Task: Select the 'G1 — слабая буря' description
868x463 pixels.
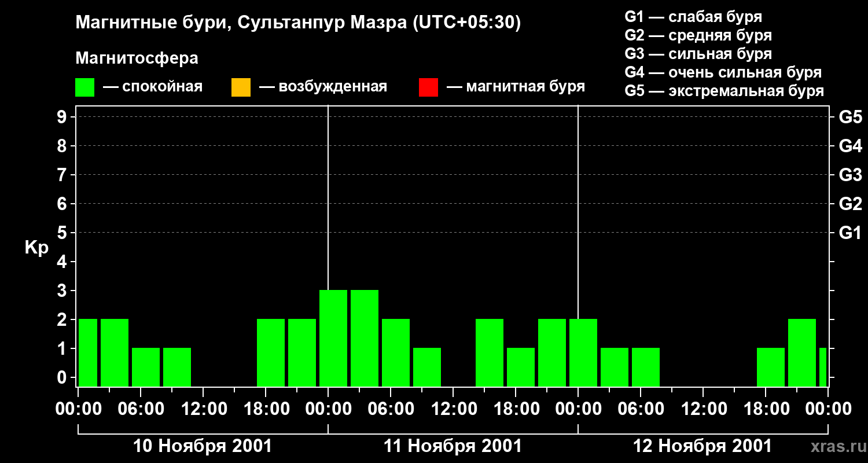Action: click(693, 16)
